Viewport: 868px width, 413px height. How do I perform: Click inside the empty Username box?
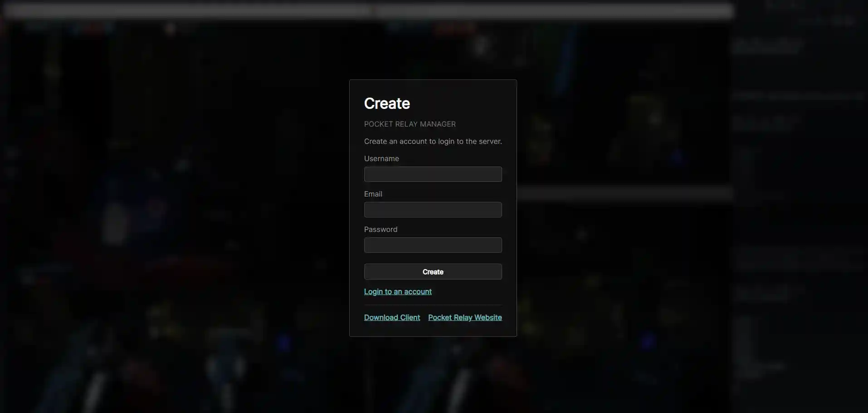click(x=432, y=174)
